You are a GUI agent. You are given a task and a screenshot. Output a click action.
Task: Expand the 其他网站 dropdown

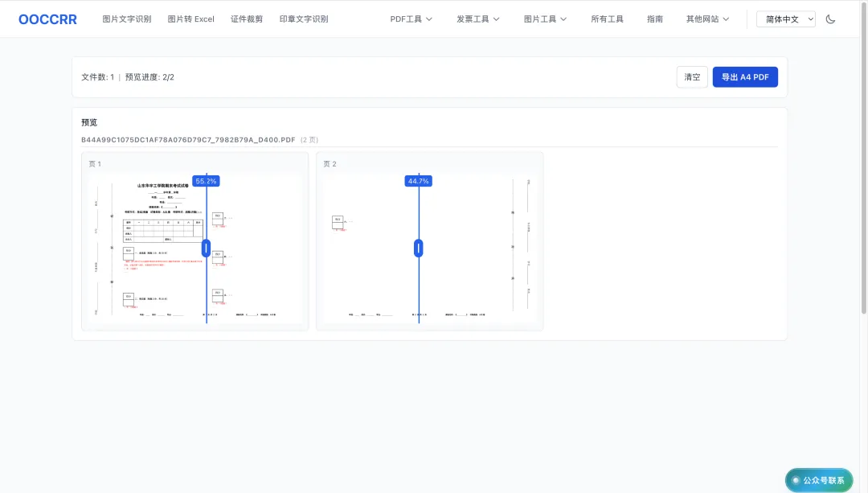(x=707, y=19)
